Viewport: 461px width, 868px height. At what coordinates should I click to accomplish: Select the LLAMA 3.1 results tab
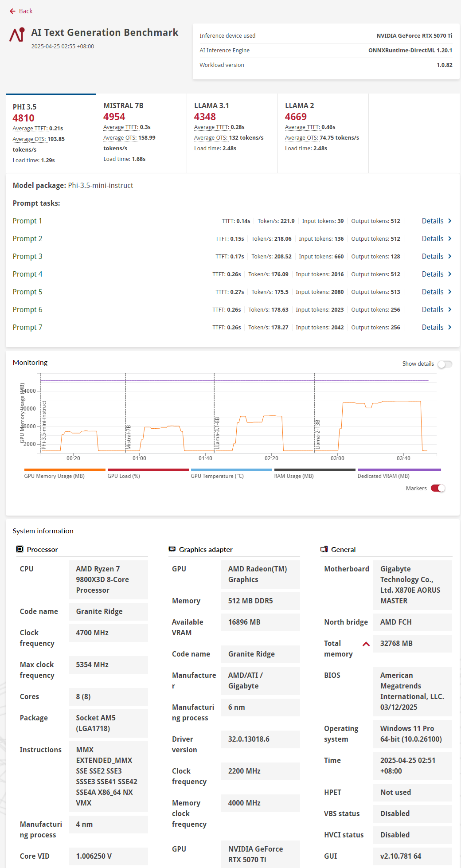click(232, 132)
